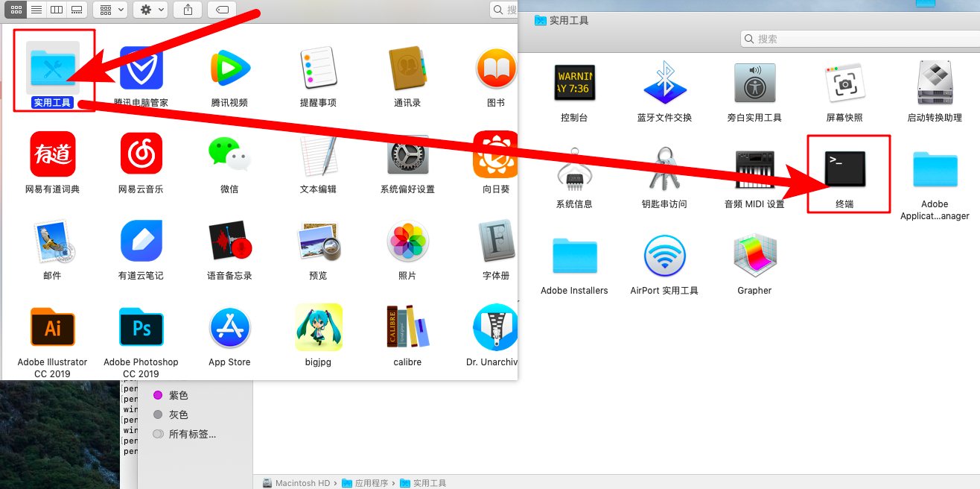Image resolution: width=980 pixels, height=489 pixels.
Task: Open AirPort 实用工具 icon
Action: 664,256
